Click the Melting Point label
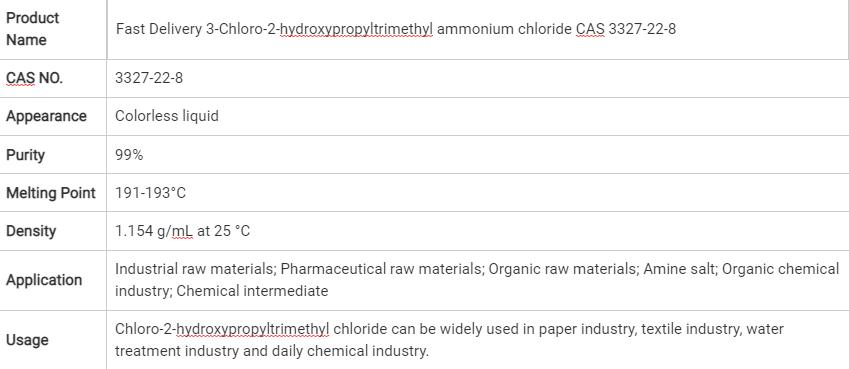This screenshot has height=369, width=849. pos(50,193)
